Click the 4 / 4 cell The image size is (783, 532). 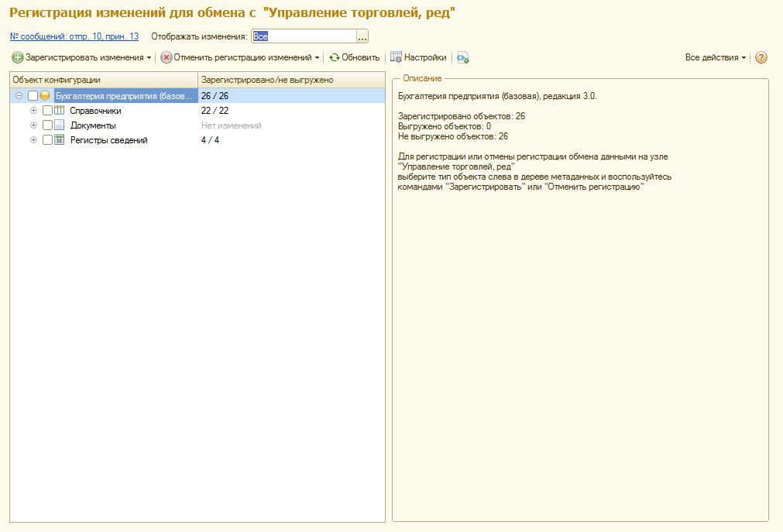292,140
